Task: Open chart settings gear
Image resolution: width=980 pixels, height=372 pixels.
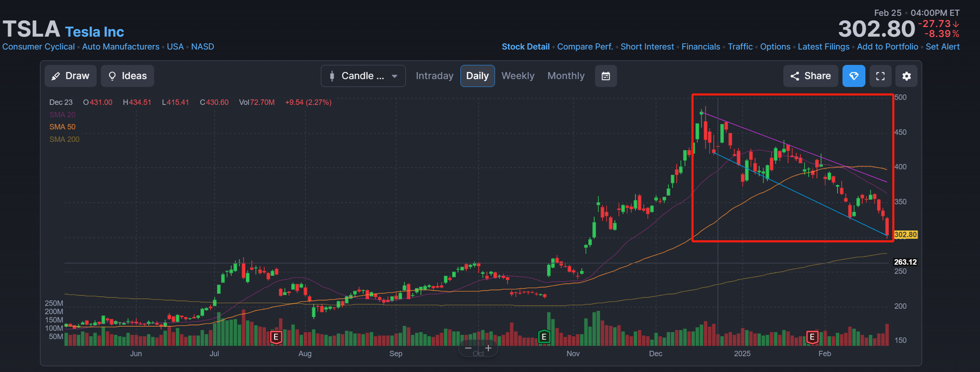Action: coord(907,76)
